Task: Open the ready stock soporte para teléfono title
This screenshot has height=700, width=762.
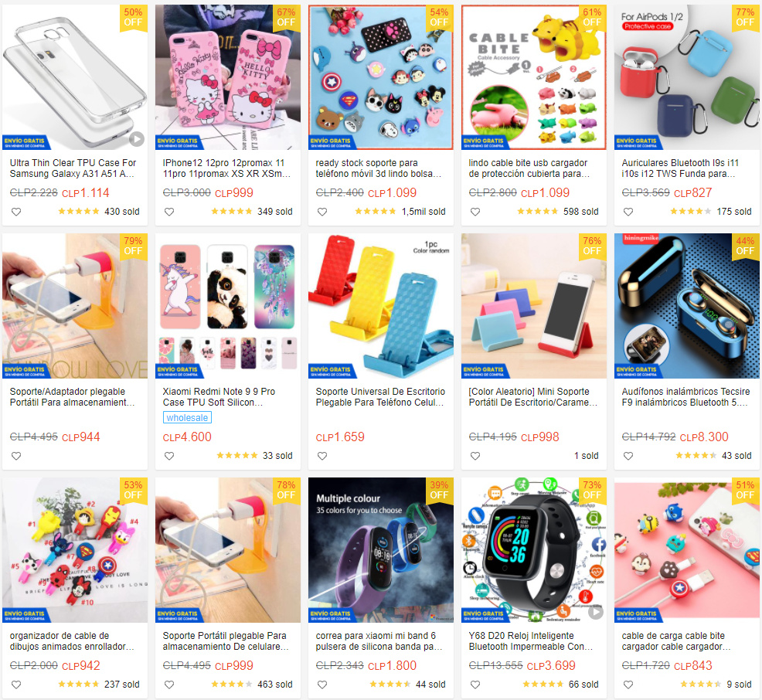Action: [x=379, y=168]
